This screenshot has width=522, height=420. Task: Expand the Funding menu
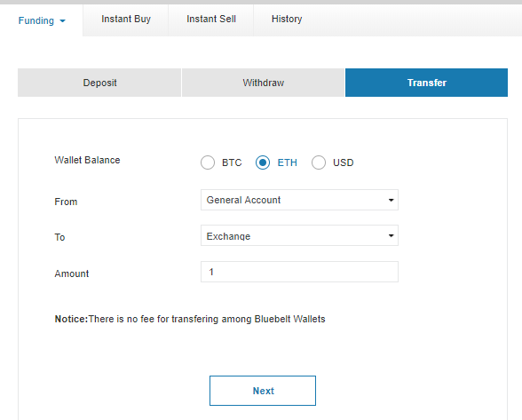[42, 20]
